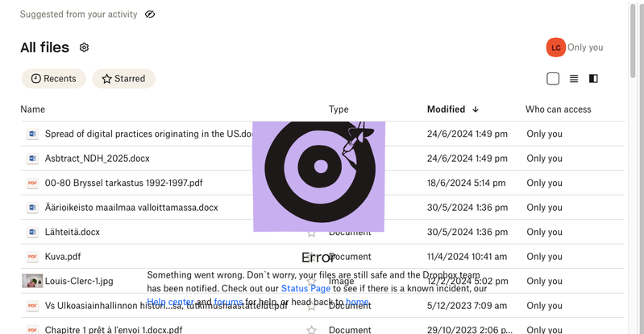This screenshot has width=644, height=334.
Task: Sort by Modified column header
Action: click(x=446, y=109)
